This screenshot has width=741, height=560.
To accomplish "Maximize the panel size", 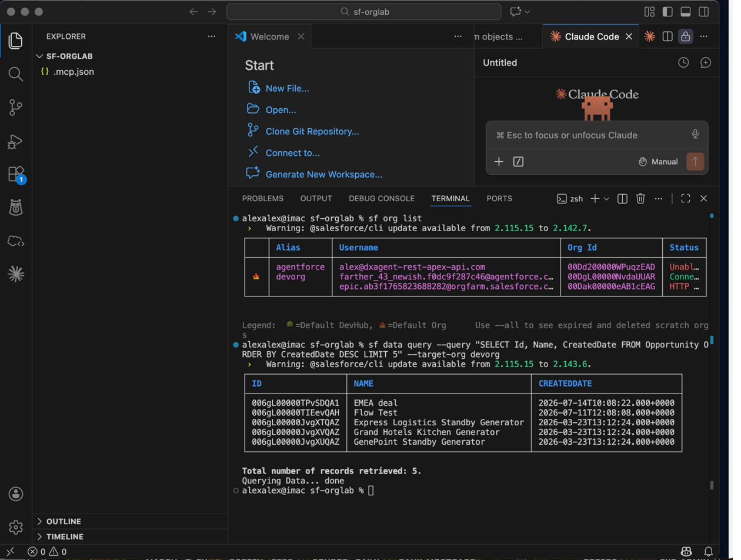I will [x=685, y=199].
